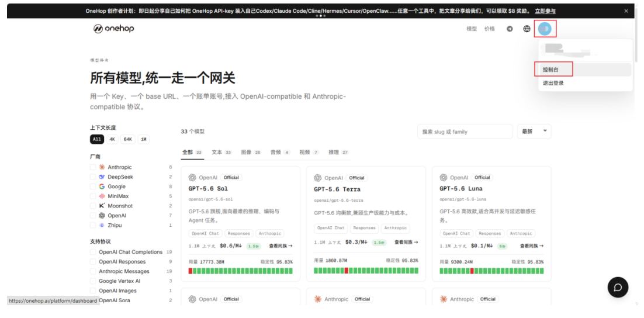Screen dimensions: 644x318
Task: Enable Google Vertex AI protocol filter
Action: click(x=93, y=281)
